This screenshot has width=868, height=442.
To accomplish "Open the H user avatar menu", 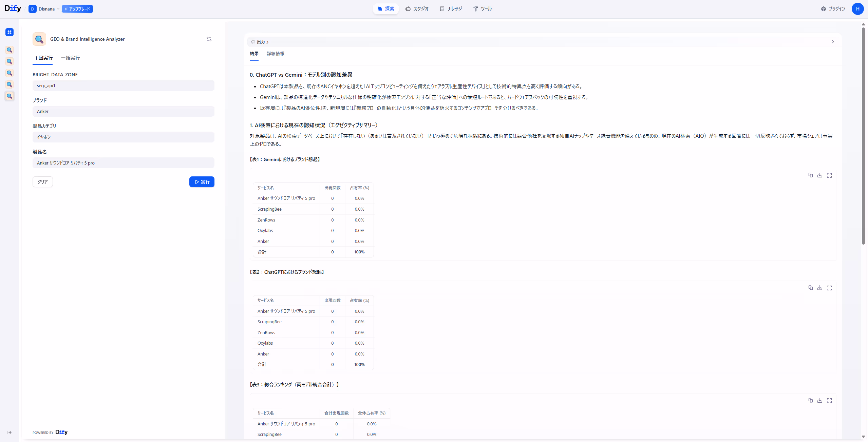I will click(857, 9).
